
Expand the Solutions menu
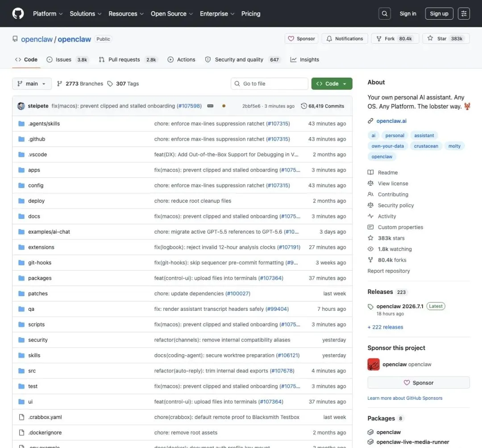pyautogui.click(x=85, y=14)
